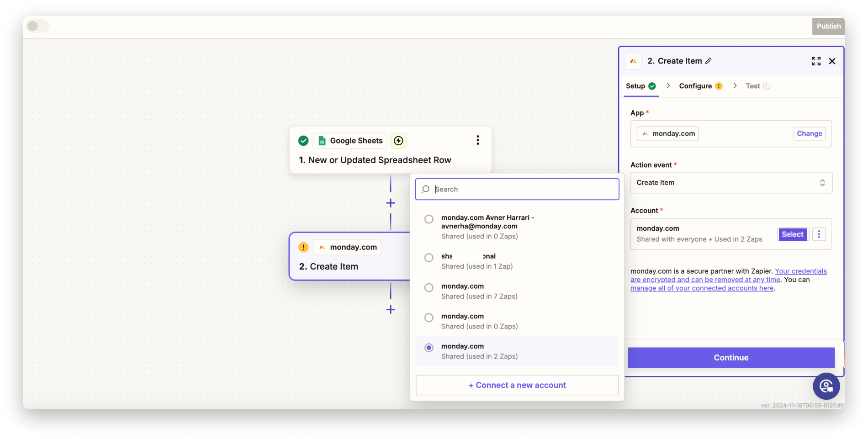This screenshot has height=439, width=868.
Task: Click the Setup green checkmark icon
Action: pyautogui.click(x=652, y=86)
